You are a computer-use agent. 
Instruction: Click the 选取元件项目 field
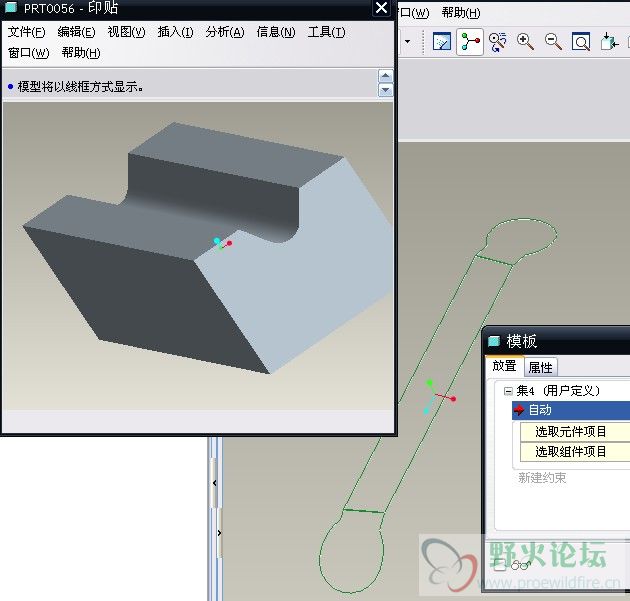(575, 431)
